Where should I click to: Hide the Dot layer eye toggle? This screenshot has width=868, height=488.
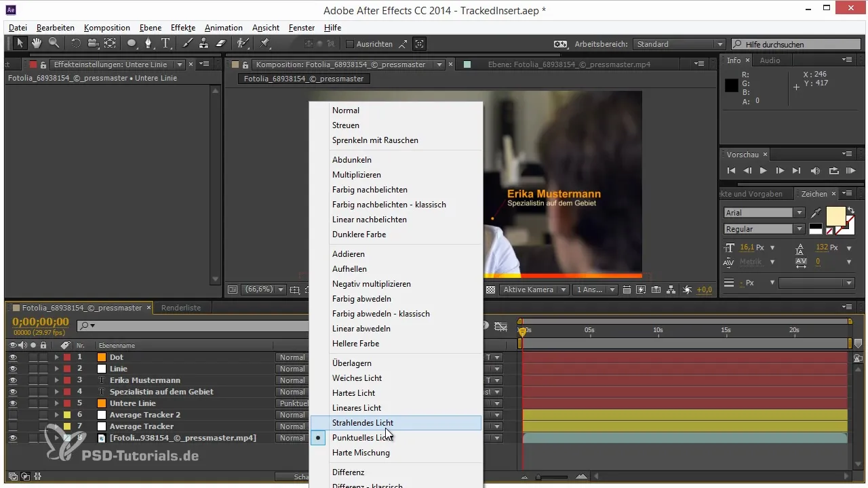tap(13, 357)
